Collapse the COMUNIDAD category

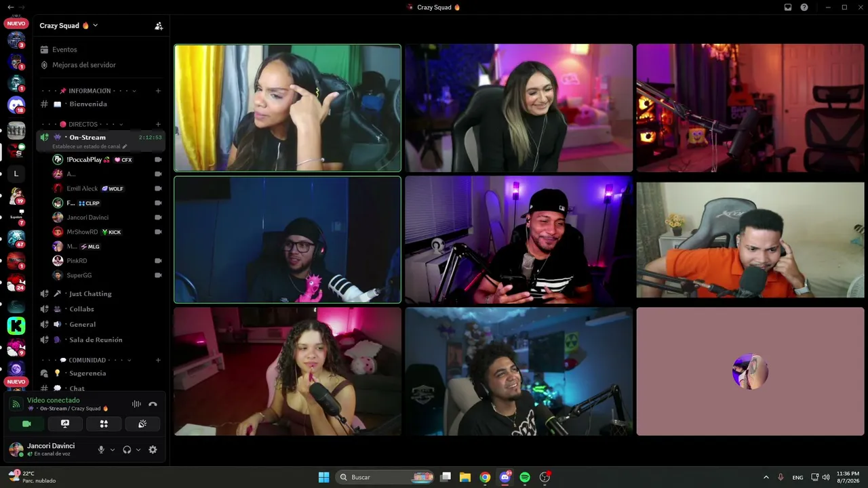coord(87,360)
